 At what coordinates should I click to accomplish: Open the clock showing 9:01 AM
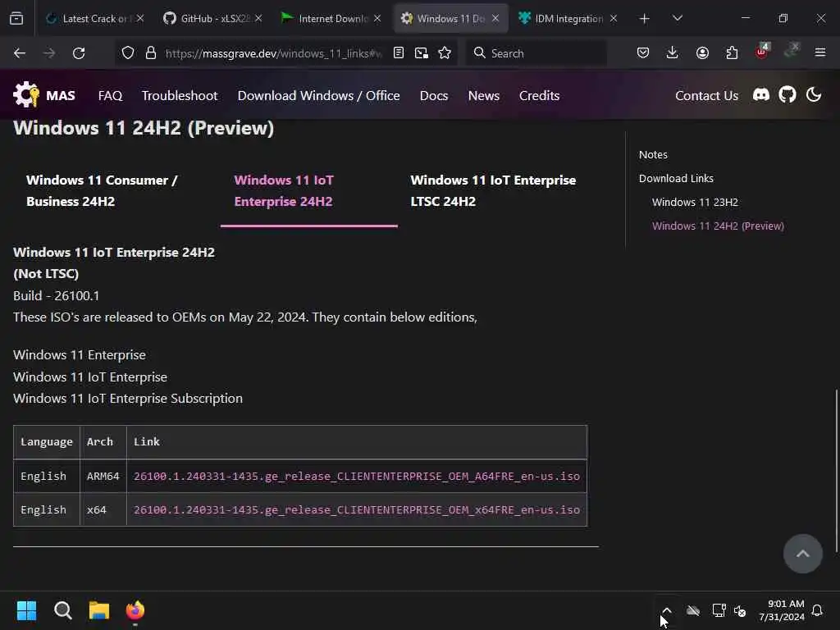click(782, 610)
